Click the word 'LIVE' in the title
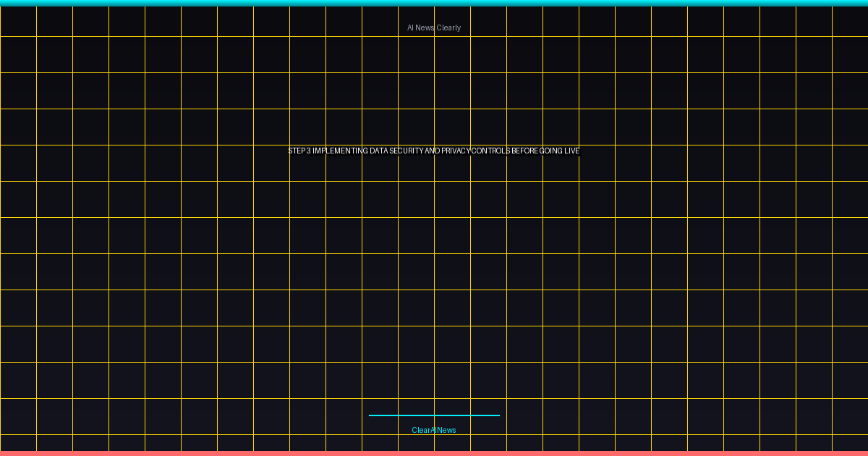 pyautogui.click(x=572, y=151)
